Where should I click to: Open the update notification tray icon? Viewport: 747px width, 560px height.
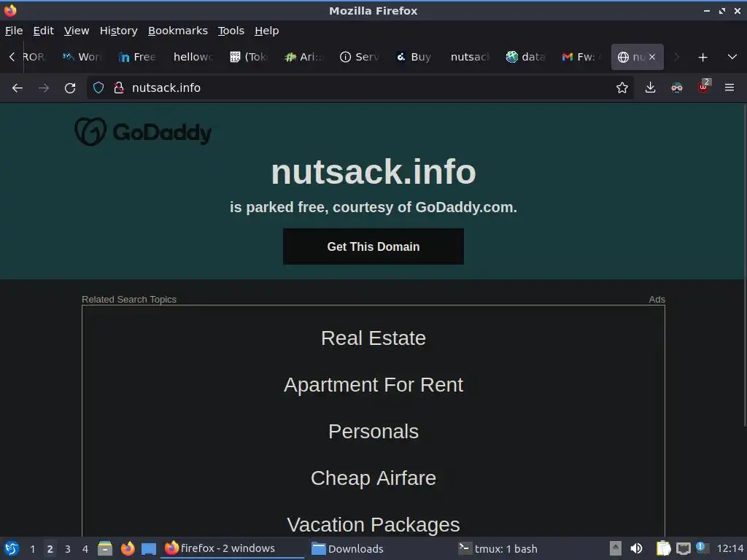702,548
